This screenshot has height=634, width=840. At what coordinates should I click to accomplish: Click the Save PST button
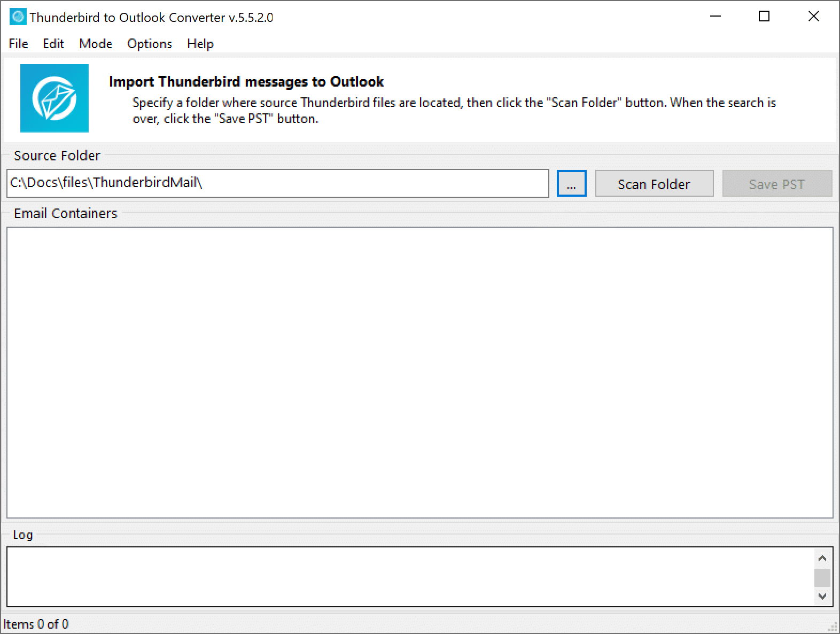(x=776, y=184)
